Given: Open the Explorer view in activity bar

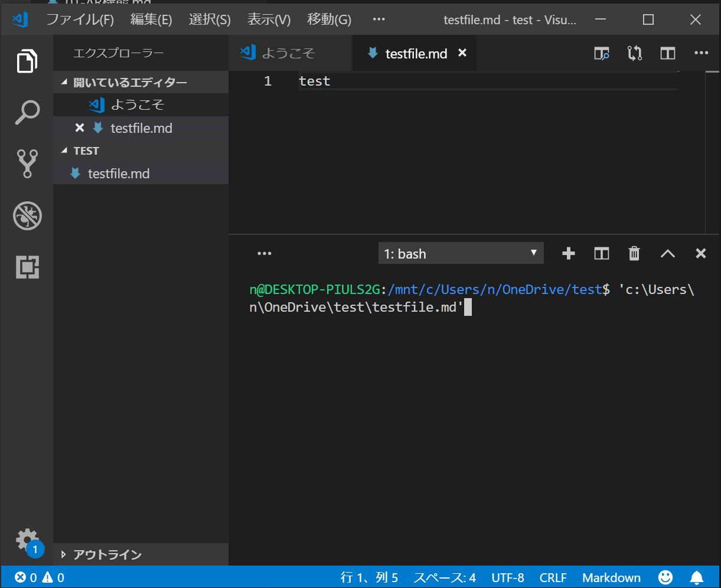Looking at the screenshot, I should point(27,61).
